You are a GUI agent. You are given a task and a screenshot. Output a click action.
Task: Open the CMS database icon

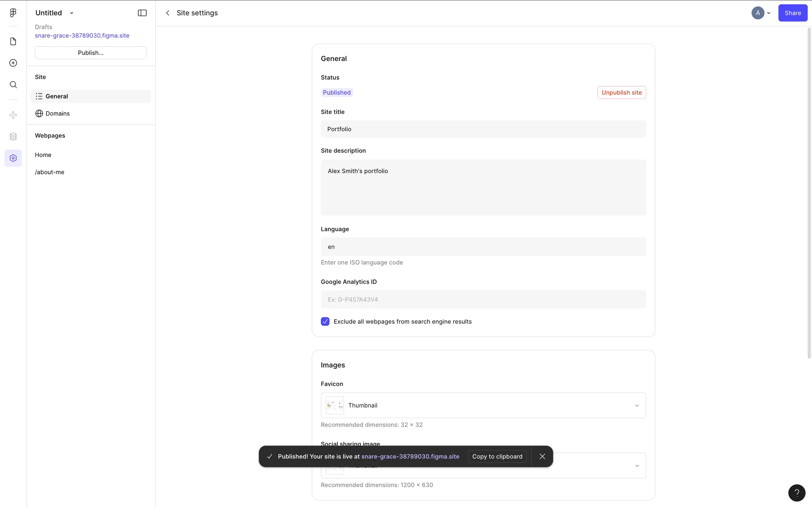(13, 137)
